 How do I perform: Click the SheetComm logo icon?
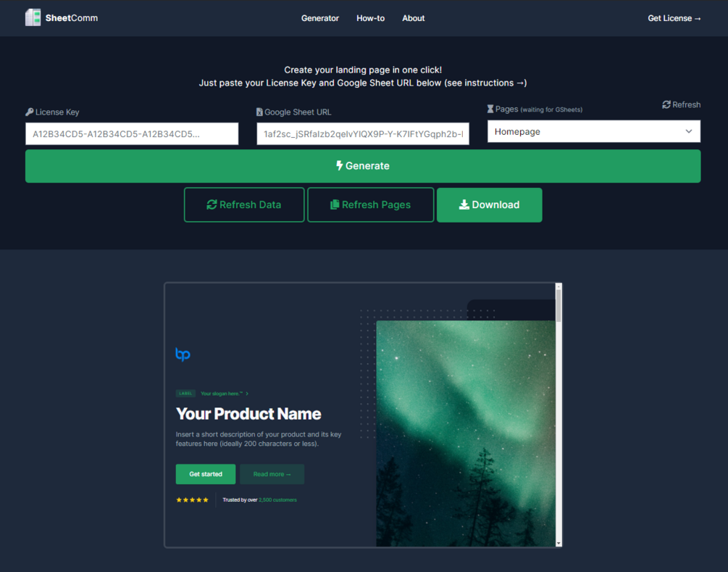[x=33, y=17]
